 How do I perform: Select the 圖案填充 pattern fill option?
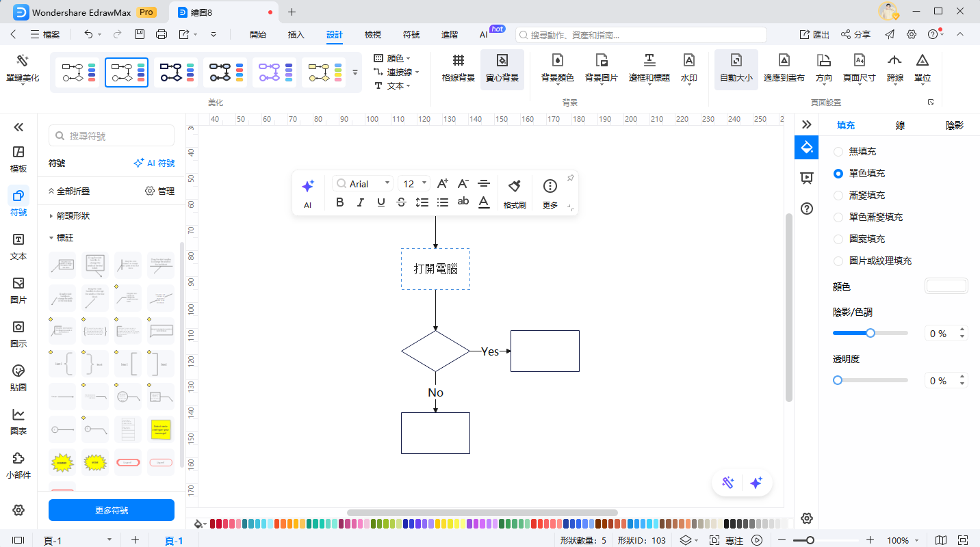click(x=838, y=239)
